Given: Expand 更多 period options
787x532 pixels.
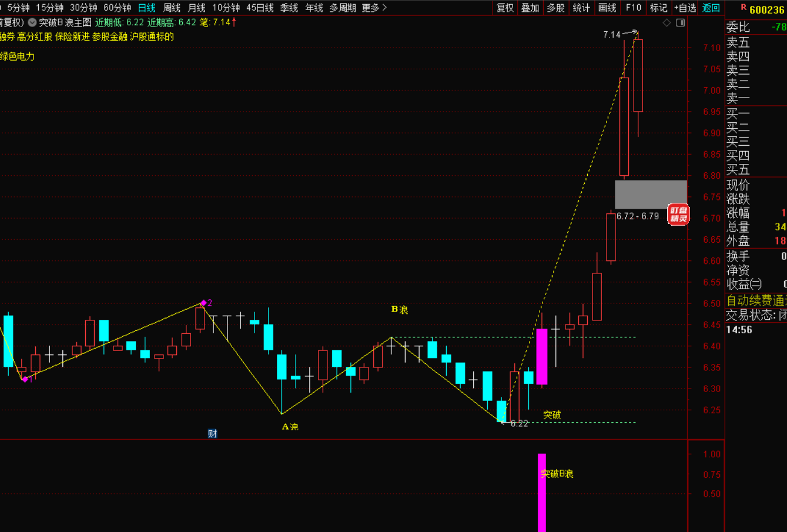Looking at the screenshot, I should click(x=374, y=8).
